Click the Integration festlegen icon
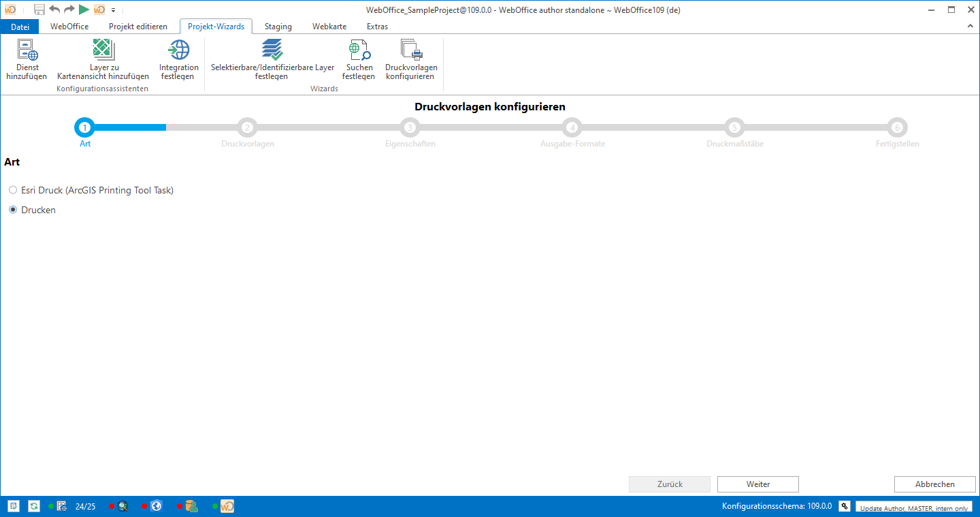 [x=179, y=51]
